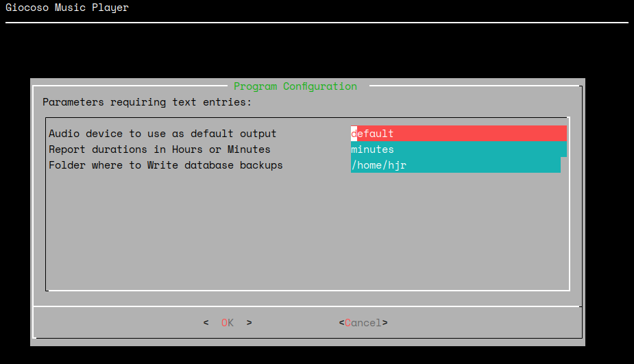Click the 'Report durations in Hours or Minutes' label
Image resolution: width=634 pixels, height=364 pixels.
159,149
